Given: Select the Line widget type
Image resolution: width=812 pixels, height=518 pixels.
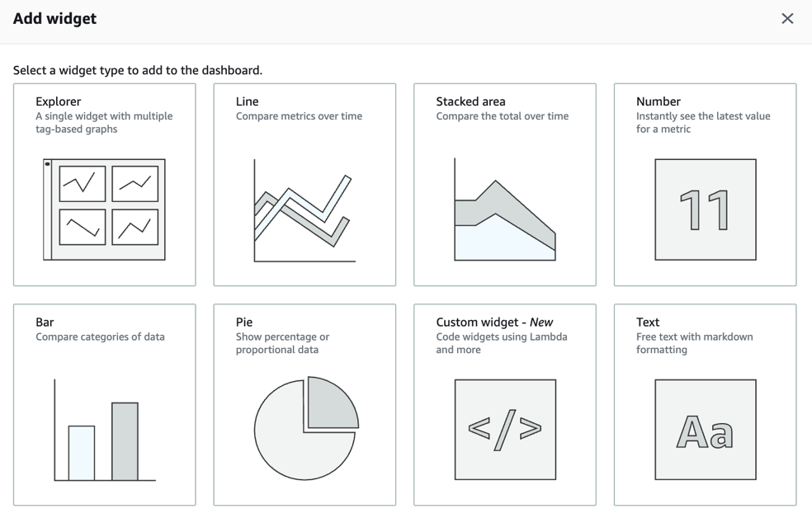Looking at the screenshot, I should [303, 183].
